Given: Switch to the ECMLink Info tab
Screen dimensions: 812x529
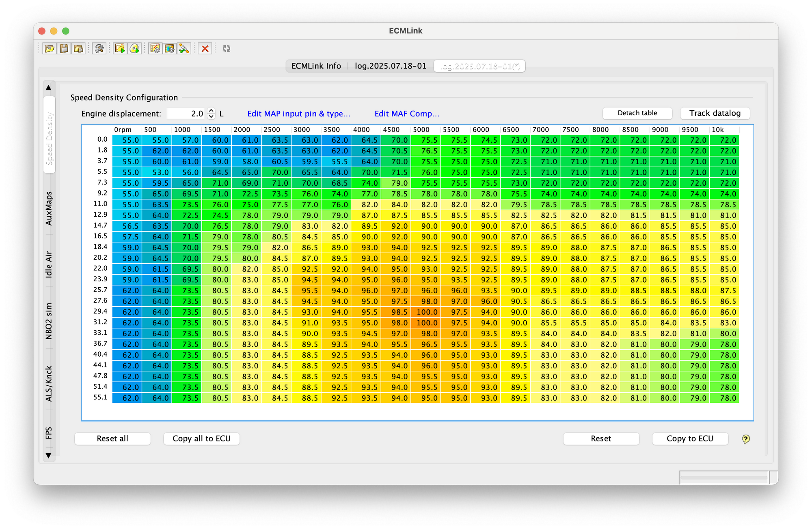Looking at the screenshot, I should pyautogui.click(x=316, y=66).
